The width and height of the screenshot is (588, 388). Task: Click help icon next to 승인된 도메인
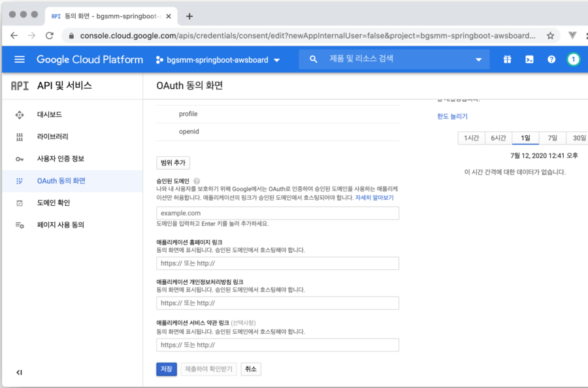point(197,181)
